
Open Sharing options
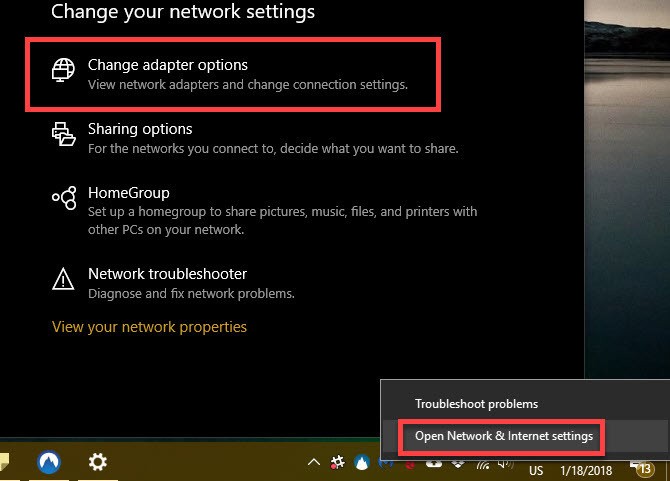coord(255,138)
